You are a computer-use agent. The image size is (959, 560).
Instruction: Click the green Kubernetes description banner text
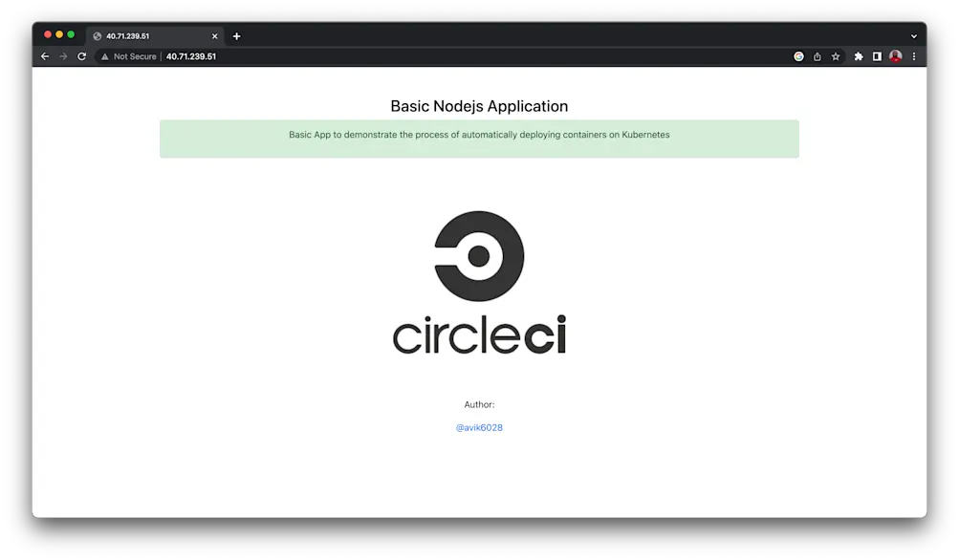(480, 135)
